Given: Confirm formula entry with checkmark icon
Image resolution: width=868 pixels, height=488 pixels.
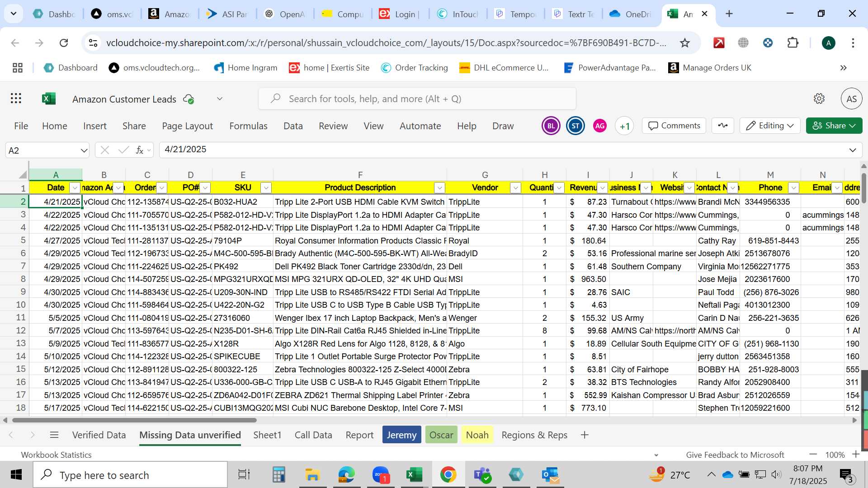Looking at the screenshot, I should coord(123,150).
